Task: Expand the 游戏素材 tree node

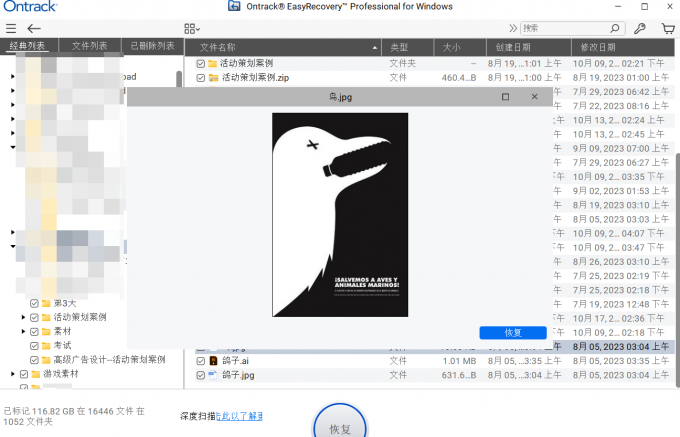Action: 13,374
